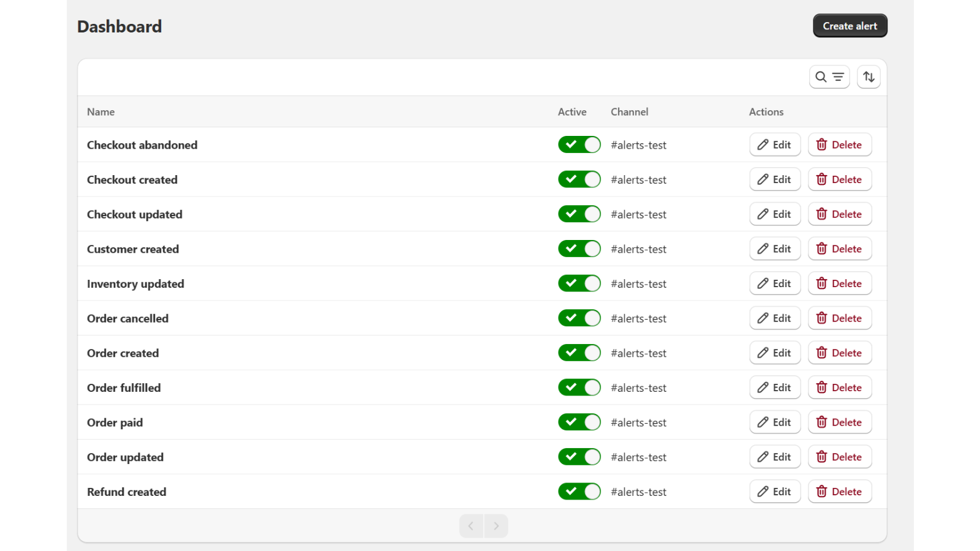Click the Active column header
This screenshot has width=980, height=551.
[571, 111]
